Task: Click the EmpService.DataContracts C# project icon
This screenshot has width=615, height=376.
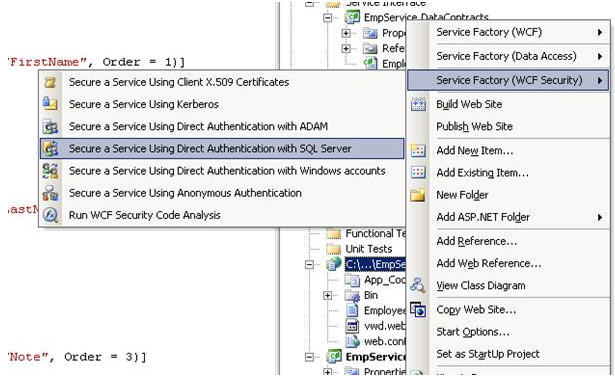Action: [x=352, y=17]
